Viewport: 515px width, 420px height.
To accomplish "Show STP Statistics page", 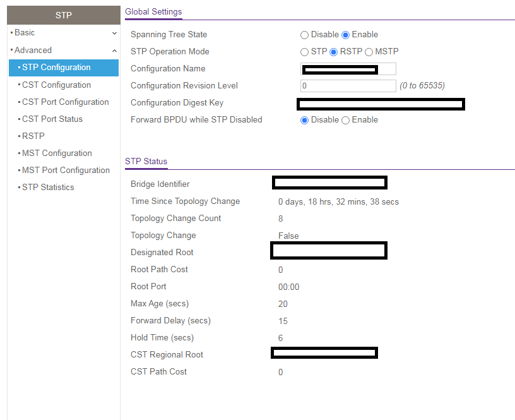I will pyautogui.click(x=48, y=188).
